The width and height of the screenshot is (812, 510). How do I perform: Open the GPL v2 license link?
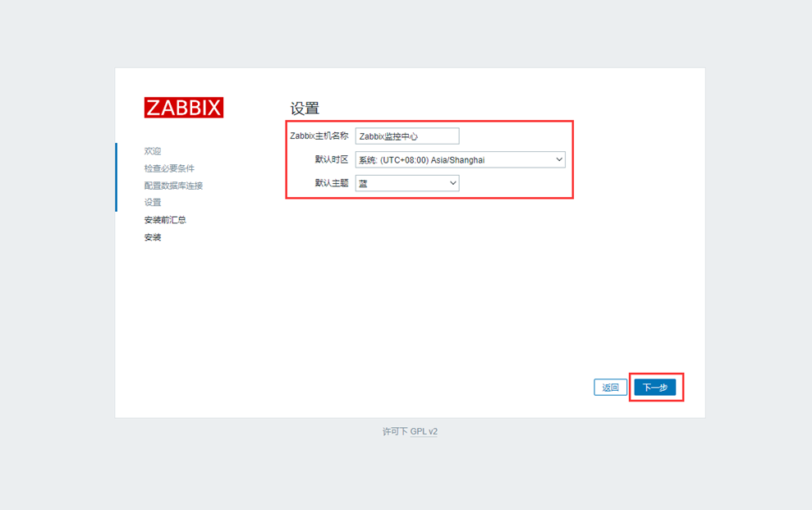424,431
